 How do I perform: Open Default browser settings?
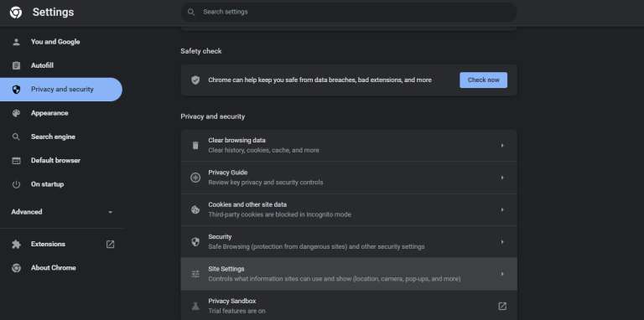pos(55,161)
